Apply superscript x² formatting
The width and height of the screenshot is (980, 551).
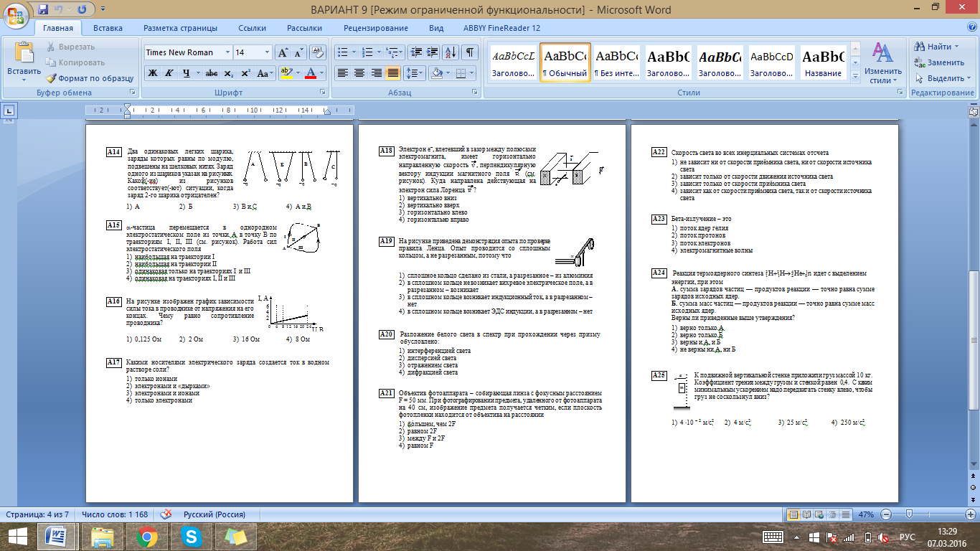point(245,73)
